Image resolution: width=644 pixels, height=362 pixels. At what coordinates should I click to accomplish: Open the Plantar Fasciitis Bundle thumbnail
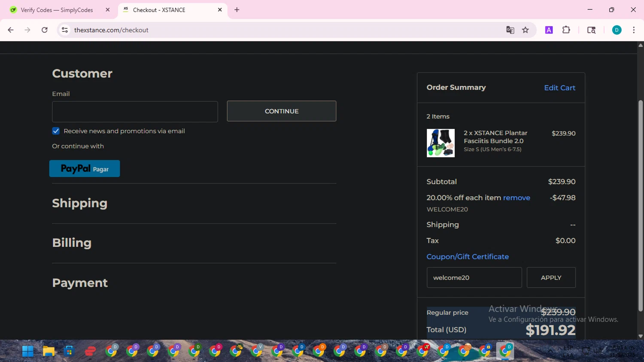tap(440, 143)
